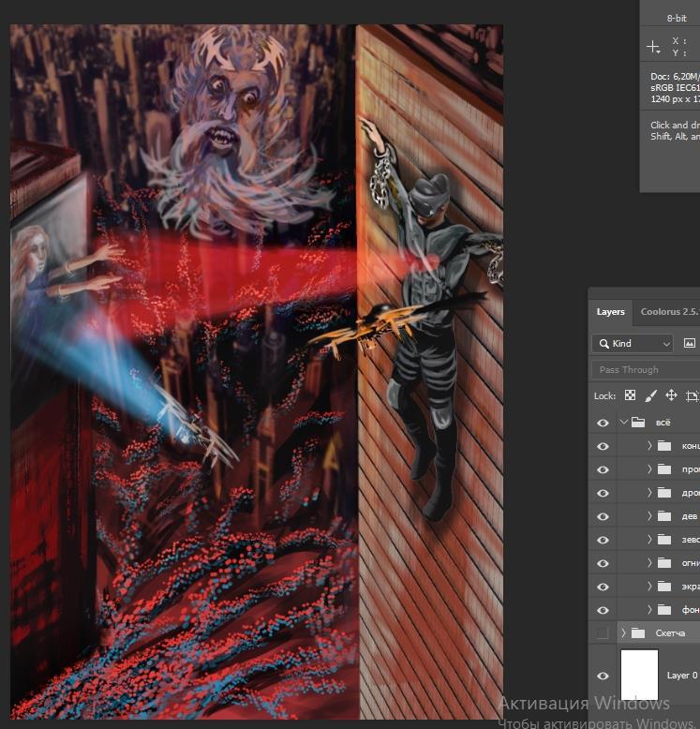Viewport: 700px width, 729px height.
Task: Hide Layer 0 visibility
Action: click(603, 676)
